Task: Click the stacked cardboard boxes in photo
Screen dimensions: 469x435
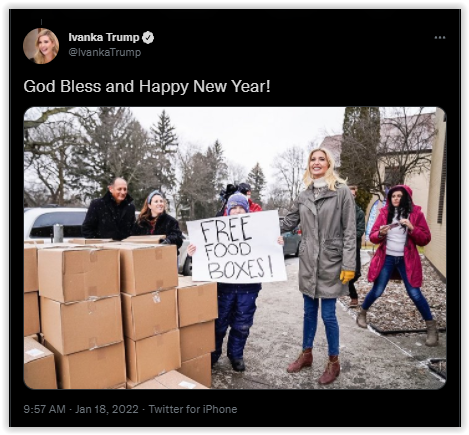Action: click(x=117, y=313)
